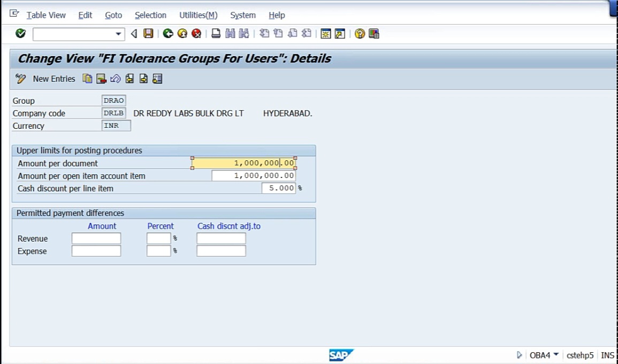Open the yellow Help question mark icon
The width and height of the screenshot is (618, 364).
coord(360,34)
